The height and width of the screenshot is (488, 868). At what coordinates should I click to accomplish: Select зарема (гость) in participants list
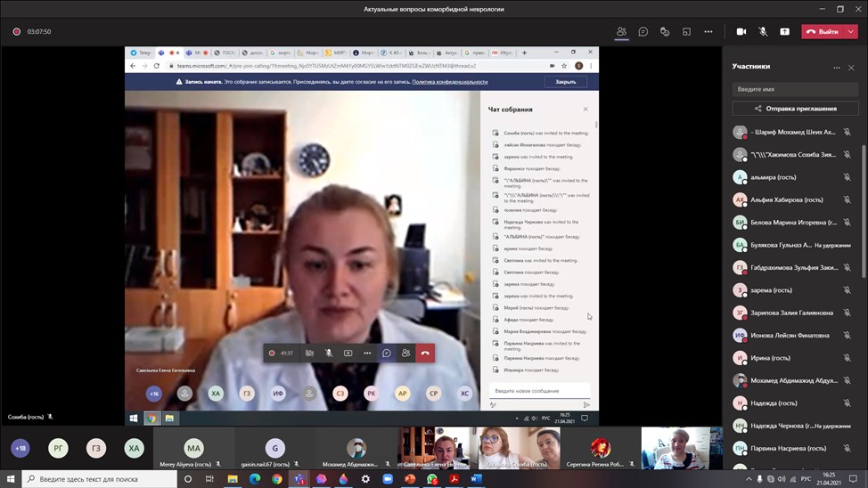pyautogui.click(x=771, y=290)
